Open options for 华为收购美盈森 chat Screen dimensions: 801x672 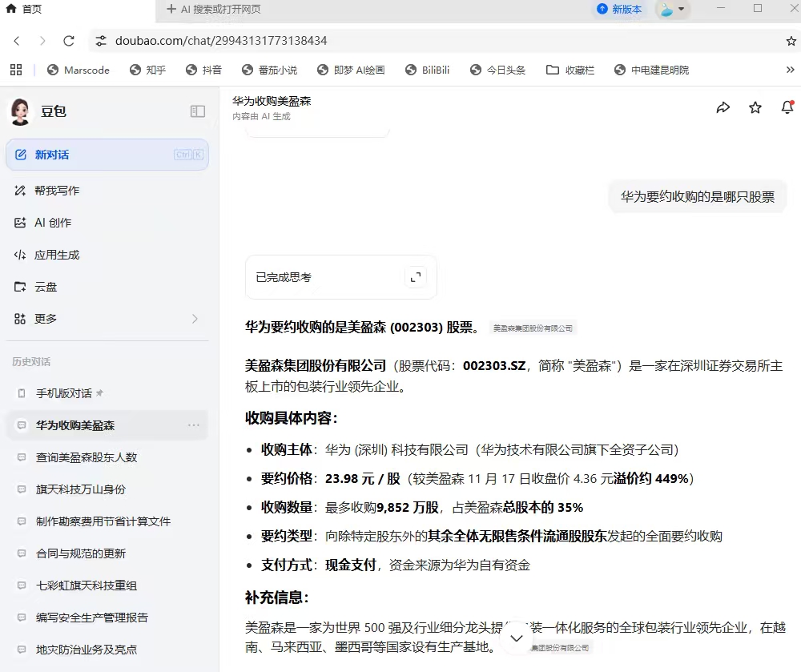[194, 425]
